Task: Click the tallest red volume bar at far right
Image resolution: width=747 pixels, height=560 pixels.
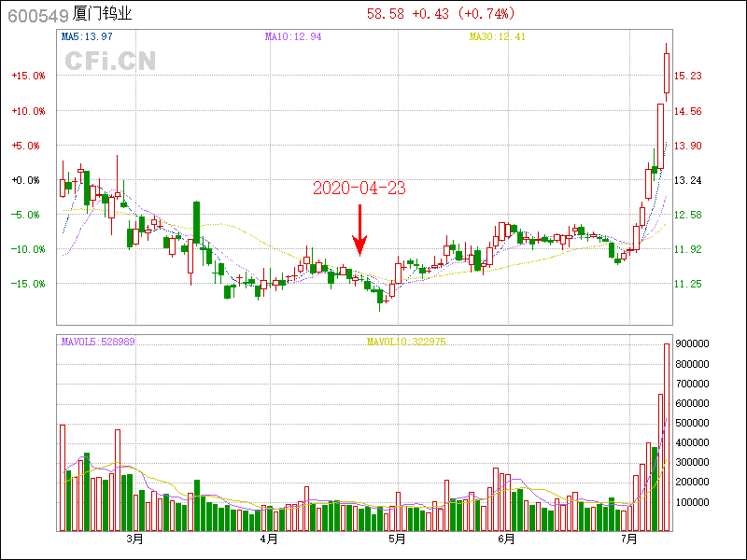Action: (x=667, y=437)
